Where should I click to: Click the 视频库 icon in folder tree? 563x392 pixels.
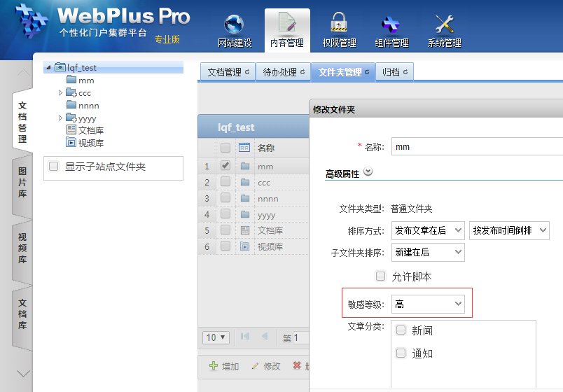pyautogui.click(x=71, y=143)
